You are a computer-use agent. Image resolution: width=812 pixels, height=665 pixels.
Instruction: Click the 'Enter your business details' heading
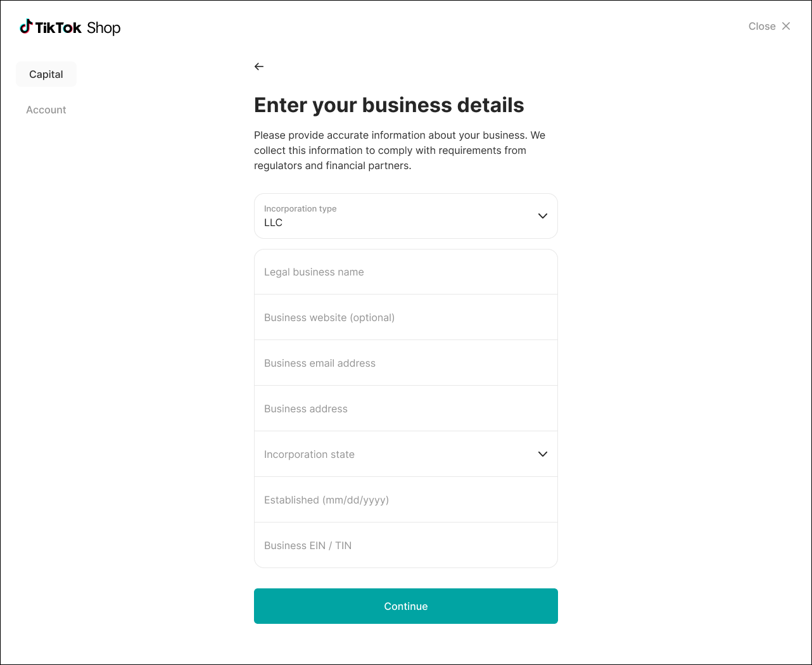click(389, 105)
